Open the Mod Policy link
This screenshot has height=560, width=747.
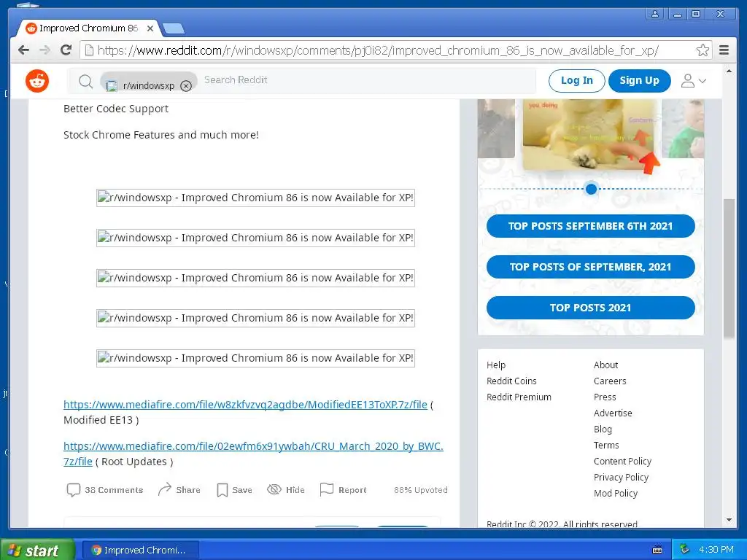(616, 494)
